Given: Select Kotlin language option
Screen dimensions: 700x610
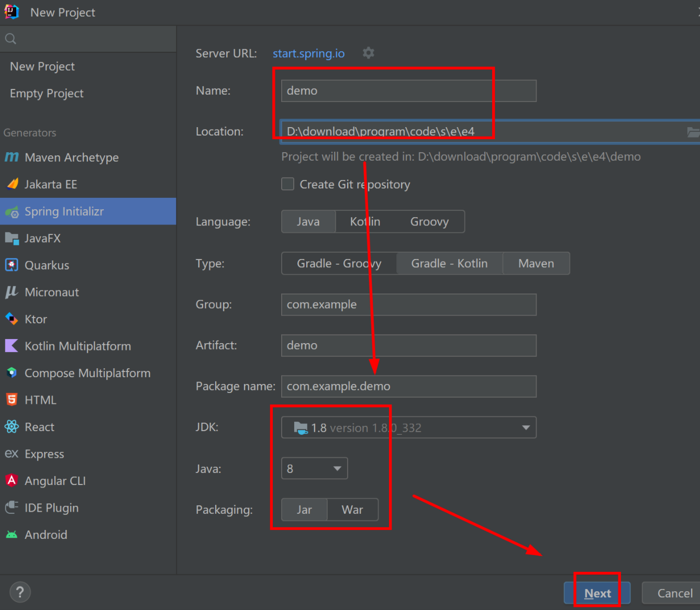Looking at the screenshot, I should coord(365,222).
